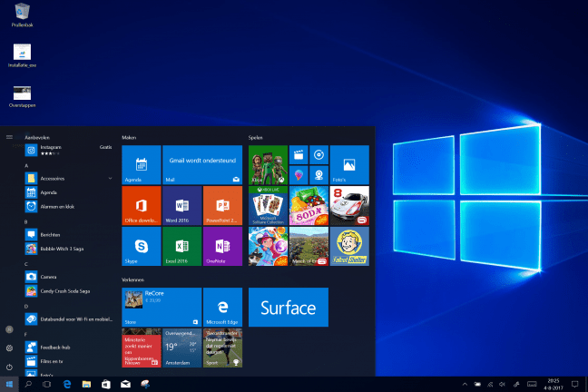The height and width of the screenshot is (392, 588).
Task: Open the Store tile showing ReCore
Action: 162,308
